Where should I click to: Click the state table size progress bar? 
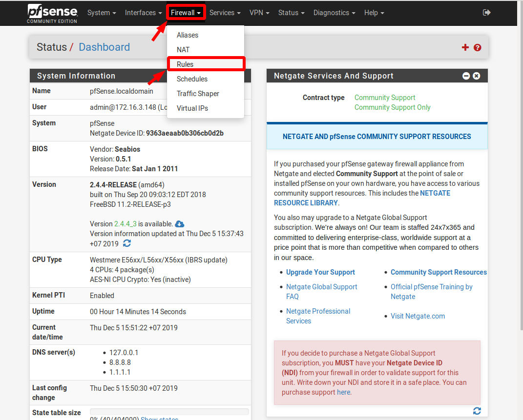click(169, 412)
